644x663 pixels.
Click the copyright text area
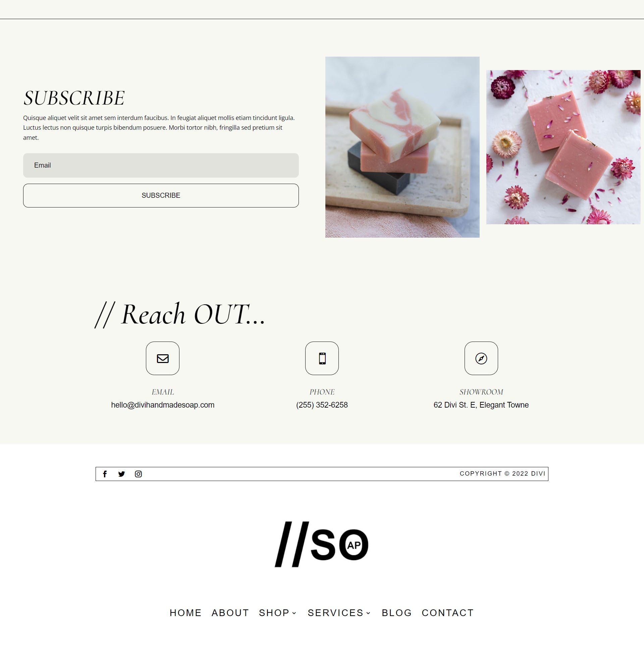(502, 473)
